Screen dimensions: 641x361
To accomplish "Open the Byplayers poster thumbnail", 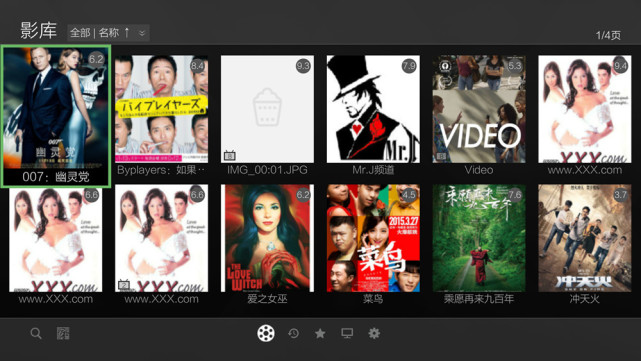I will [x=161, y=109].
